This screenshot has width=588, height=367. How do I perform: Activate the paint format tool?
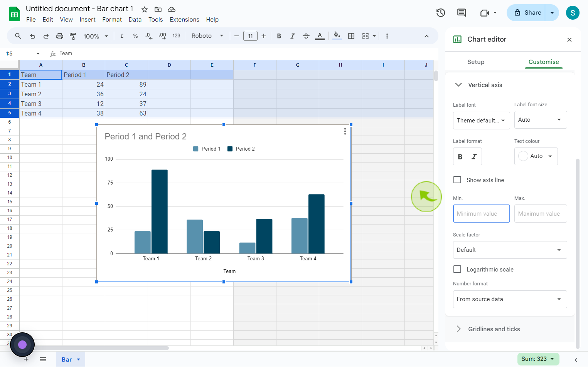click(x=73, y=36)
